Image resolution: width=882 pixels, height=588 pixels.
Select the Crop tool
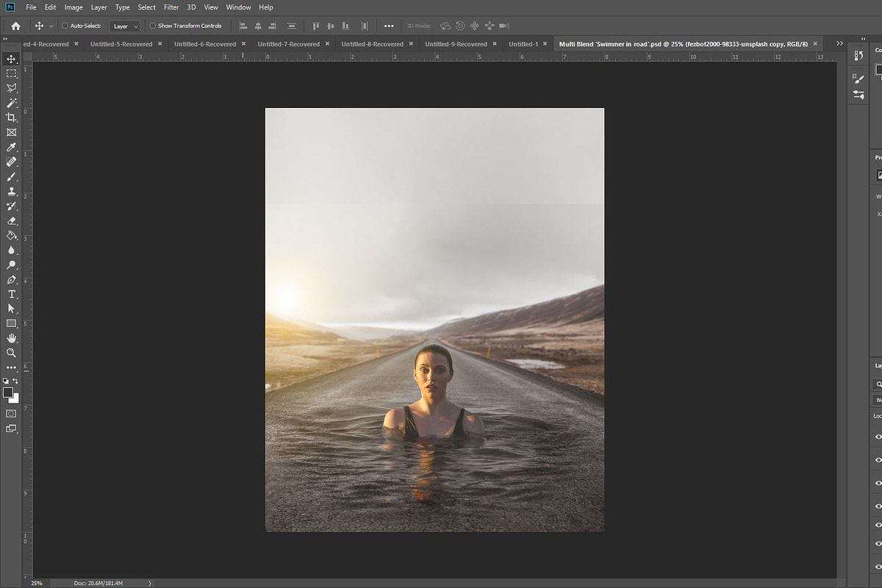[x=11, y=118]
